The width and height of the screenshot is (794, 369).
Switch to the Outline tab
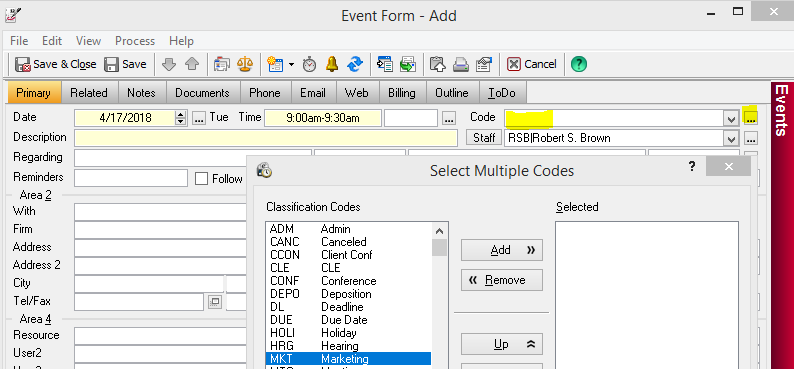[x=452, y=93]
